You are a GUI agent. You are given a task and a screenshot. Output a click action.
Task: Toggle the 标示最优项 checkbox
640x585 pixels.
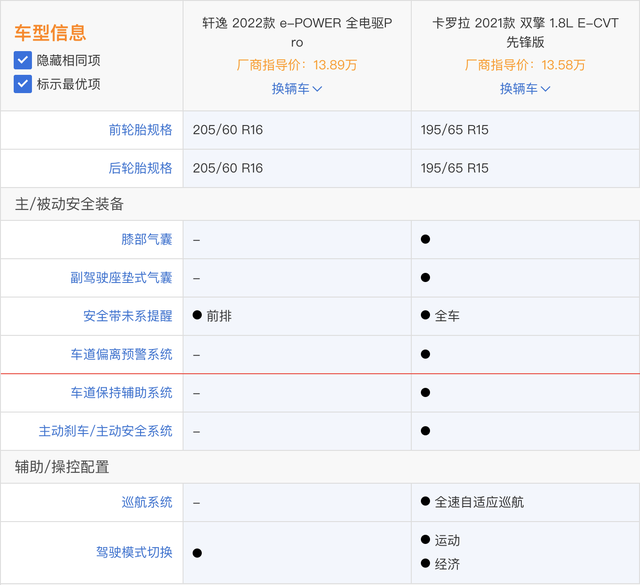(x=23, y=84)
